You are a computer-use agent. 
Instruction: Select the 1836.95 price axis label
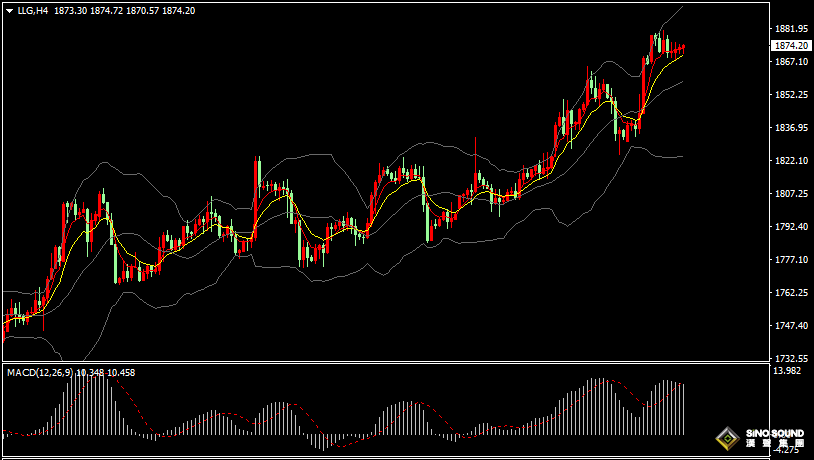point(791,128)
